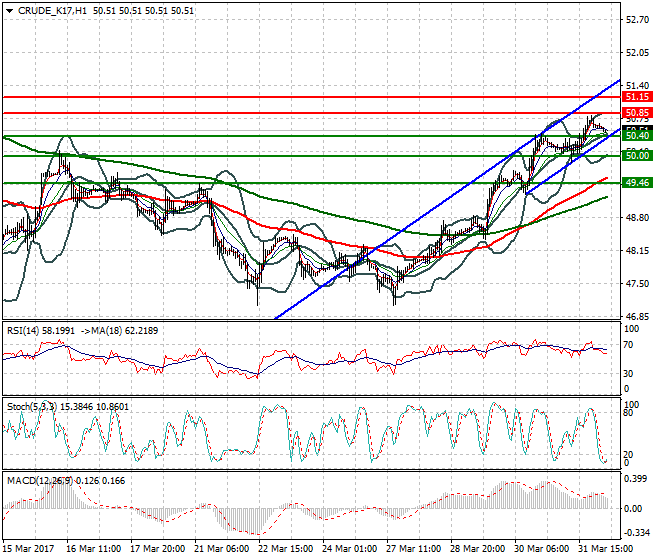Click the Stochastic 20 level axis label
This screenshot has height=560, width=660.
pyautogui.click(x=628, y=455)
